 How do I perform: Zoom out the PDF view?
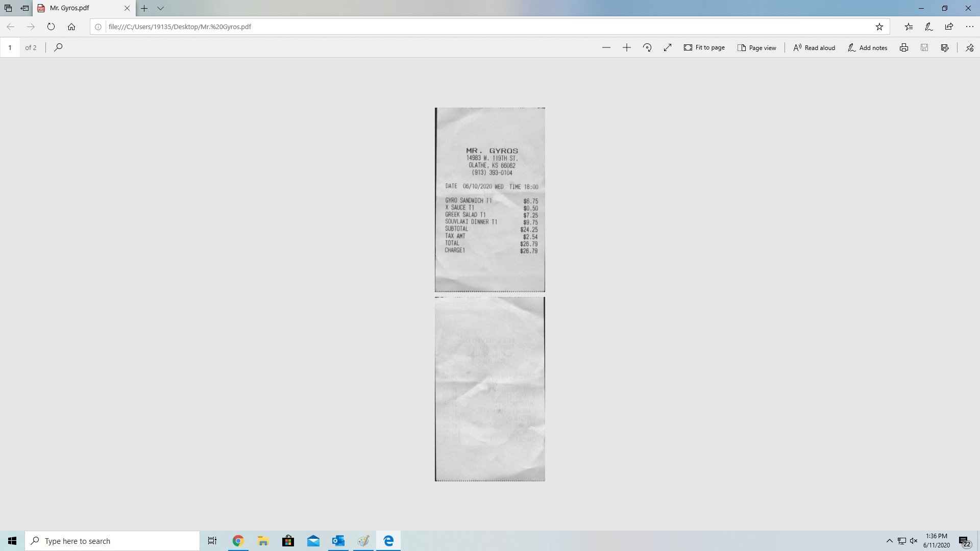[606, 47]
